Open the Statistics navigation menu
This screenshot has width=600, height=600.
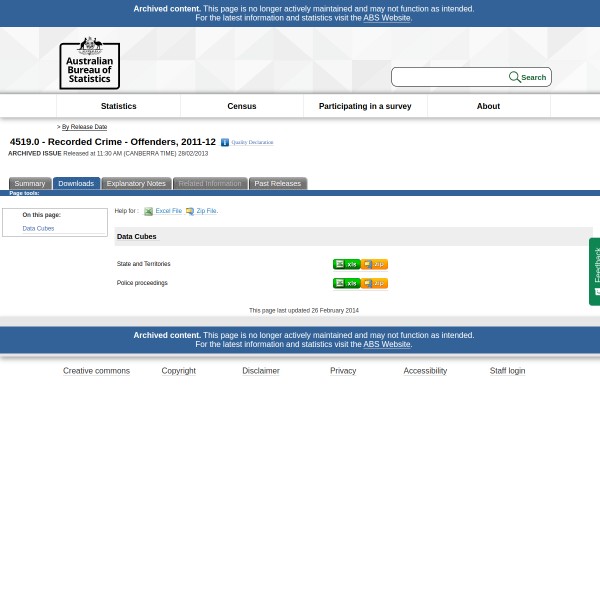pyautogui.click(x=118, y=106)
